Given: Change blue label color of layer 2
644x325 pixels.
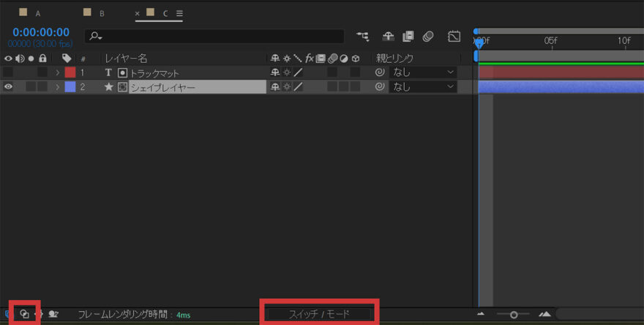Looking at the screenshot, I should pos(70,86).
